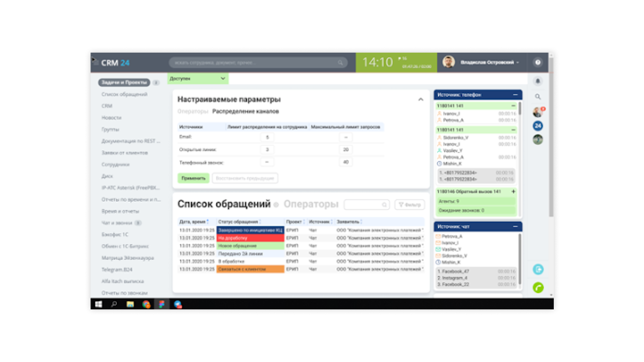Click the Windows Start button
The image size is (644, 362).
pyautogui.click(x=98, y=304)
